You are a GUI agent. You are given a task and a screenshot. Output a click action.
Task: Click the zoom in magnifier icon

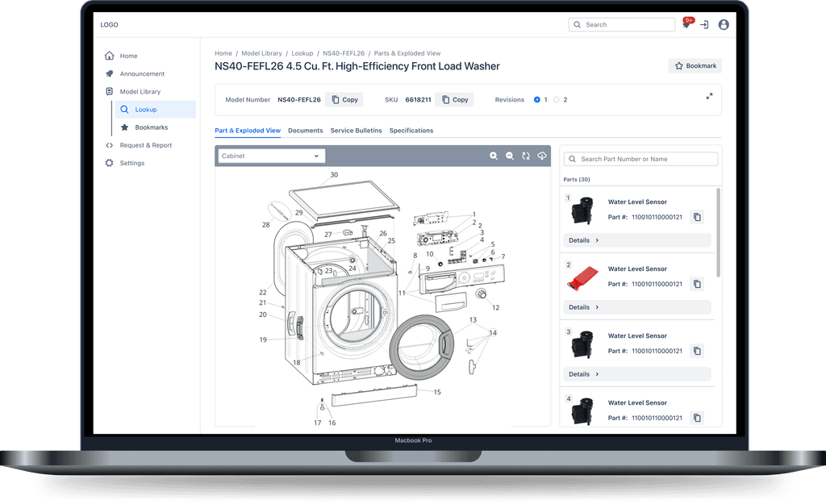[494, 156]
